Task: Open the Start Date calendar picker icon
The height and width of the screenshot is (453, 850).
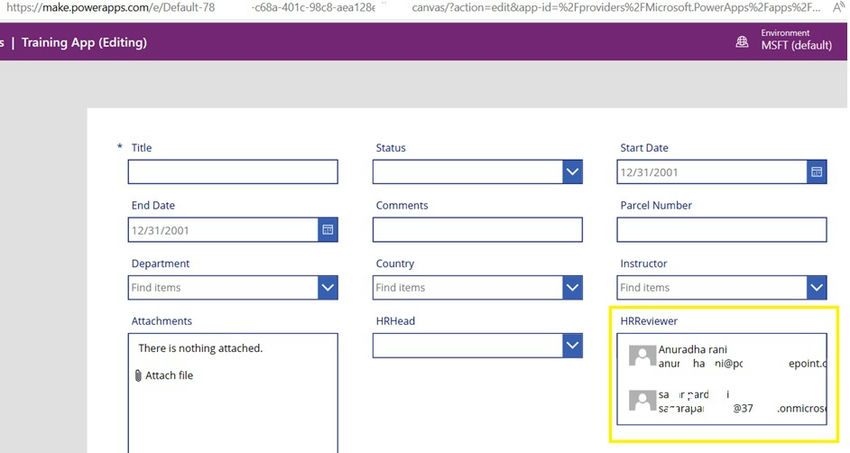Action: click(x=816, y=172)
